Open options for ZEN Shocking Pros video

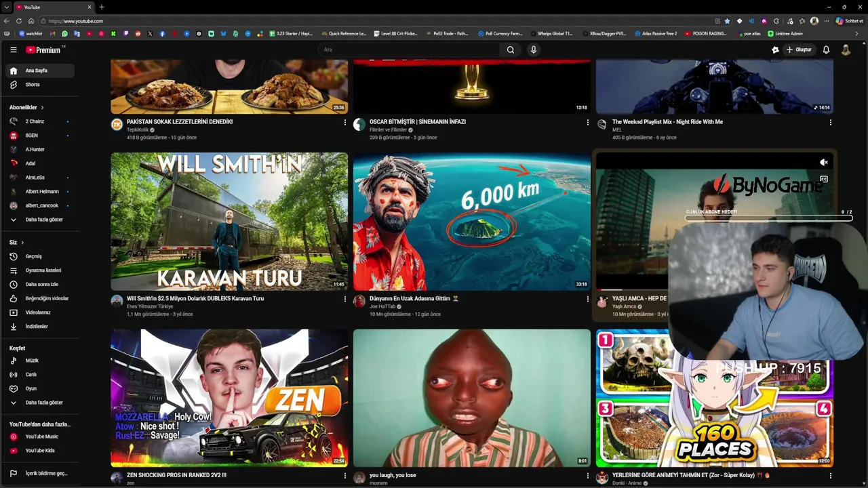(345, 476)
